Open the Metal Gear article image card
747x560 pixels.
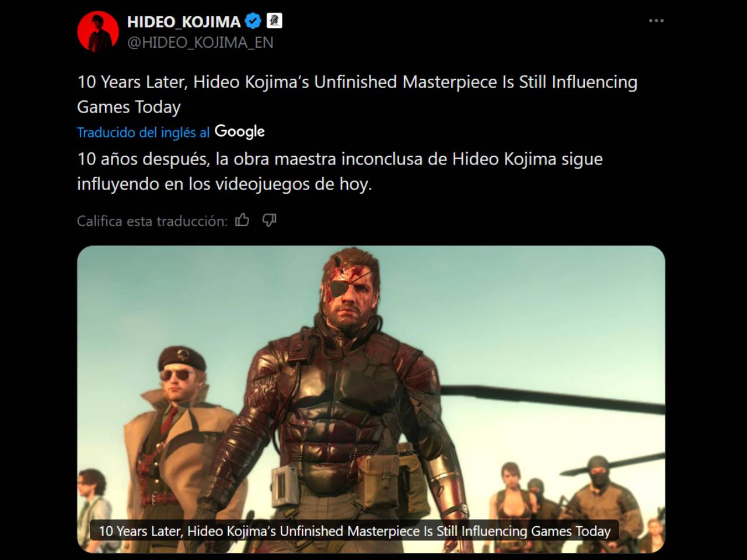[x=371, y=399]
